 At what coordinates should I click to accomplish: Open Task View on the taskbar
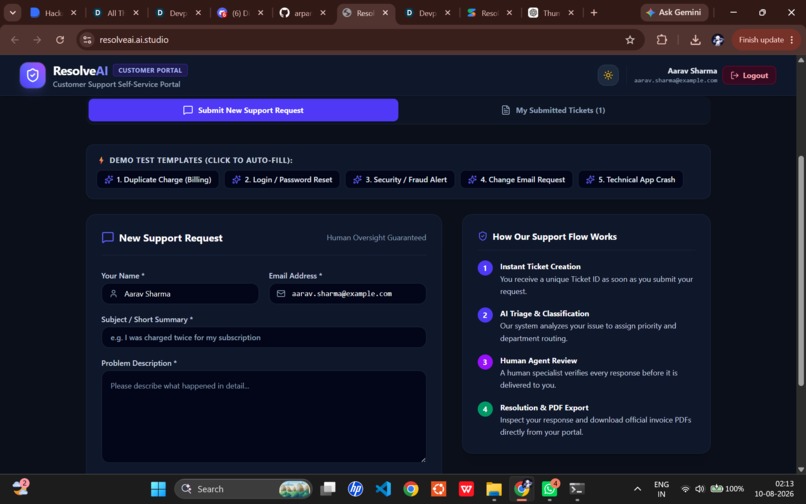tap(327, 489)
